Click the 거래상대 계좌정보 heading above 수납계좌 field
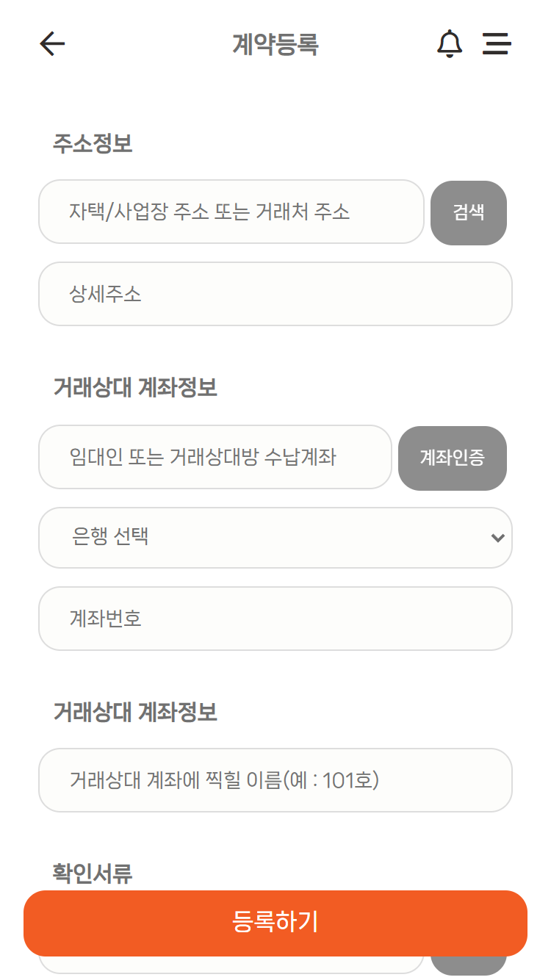 (x=135, y=388)
